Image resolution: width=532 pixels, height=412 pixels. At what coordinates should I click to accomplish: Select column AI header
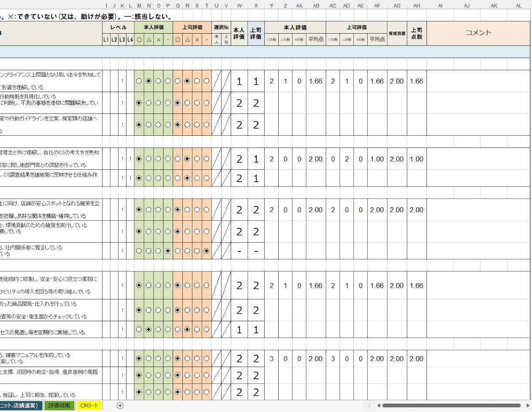coord(440,6)
